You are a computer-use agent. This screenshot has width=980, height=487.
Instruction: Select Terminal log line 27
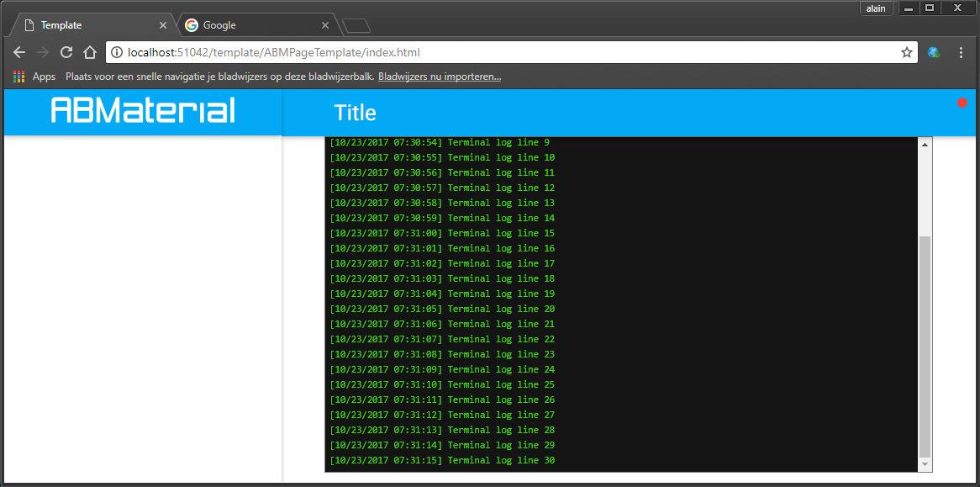point(442,416)
